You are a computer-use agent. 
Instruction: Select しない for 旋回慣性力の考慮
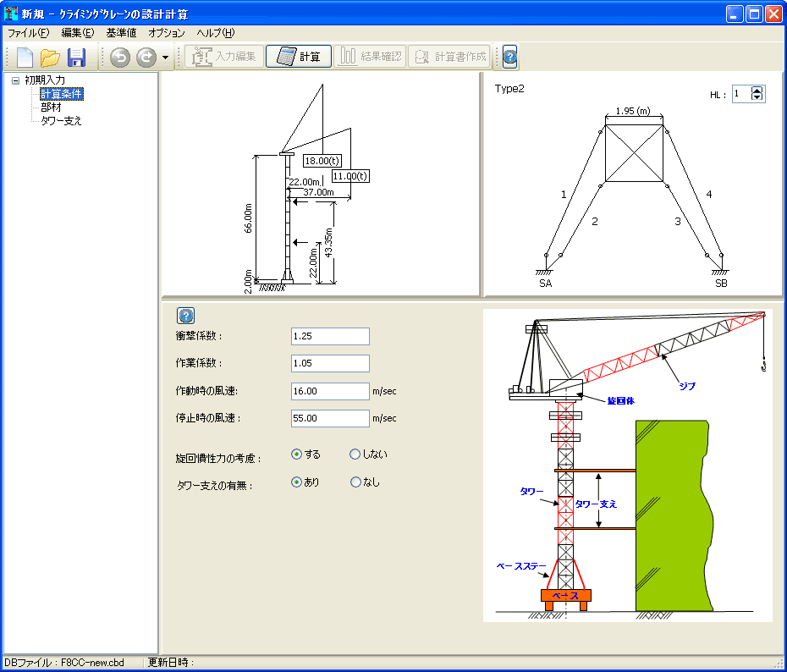tap(355, 454)
